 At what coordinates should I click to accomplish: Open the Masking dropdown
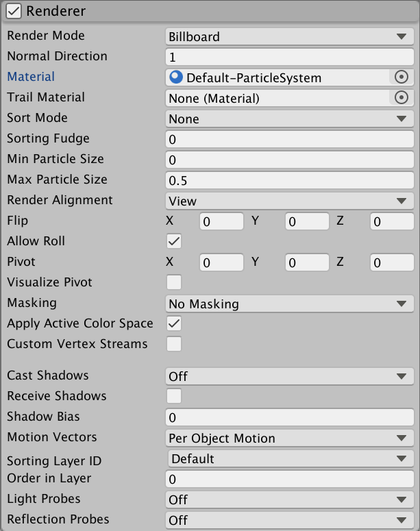point(289,304)
